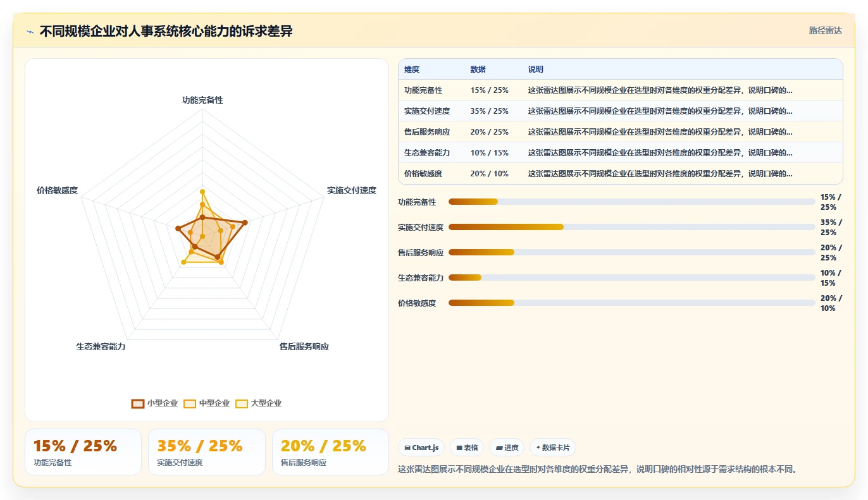Click the 生态兼容能力 progress bar
Viewport: 868px width, 500px height.
point(631,277)
